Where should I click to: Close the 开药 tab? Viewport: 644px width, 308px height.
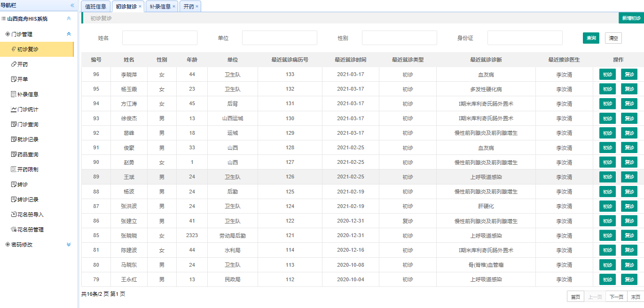[197, 7]
